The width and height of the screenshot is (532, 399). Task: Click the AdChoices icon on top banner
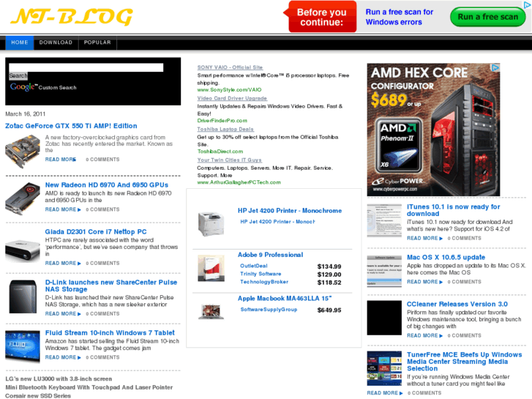(528, 4)
